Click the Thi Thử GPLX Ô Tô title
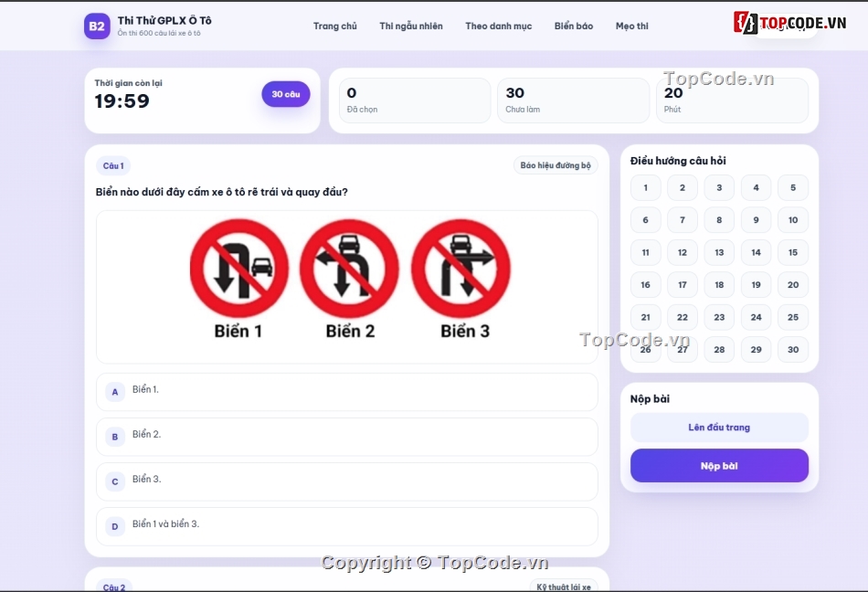Image resolution: width=868 pixels, height=592 pixels. pyautogui.click(x=164, y=20)
